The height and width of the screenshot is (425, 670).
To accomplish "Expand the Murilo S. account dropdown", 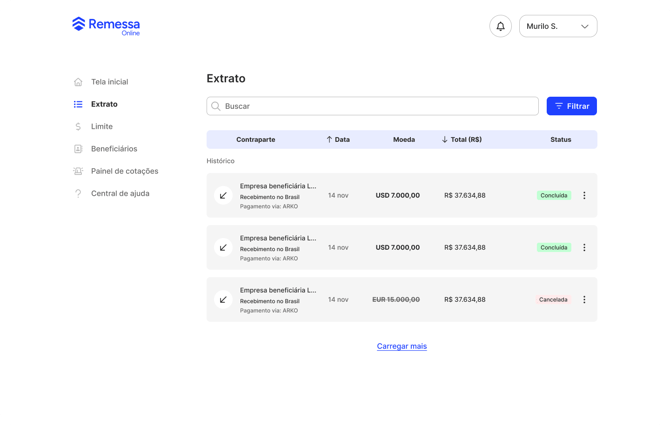I will click(x=557, y=26).
